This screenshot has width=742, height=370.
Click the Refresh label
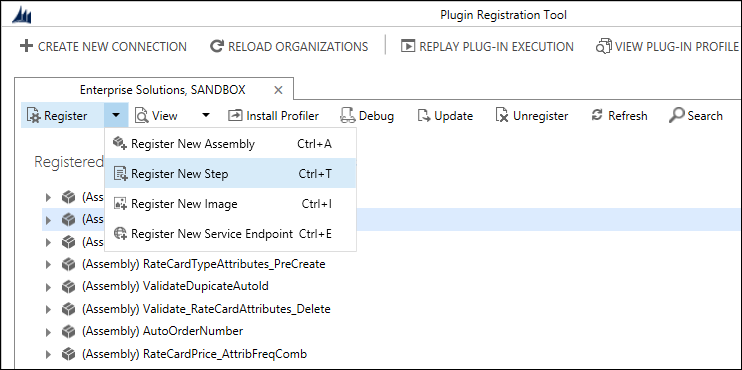coord(628,116)
